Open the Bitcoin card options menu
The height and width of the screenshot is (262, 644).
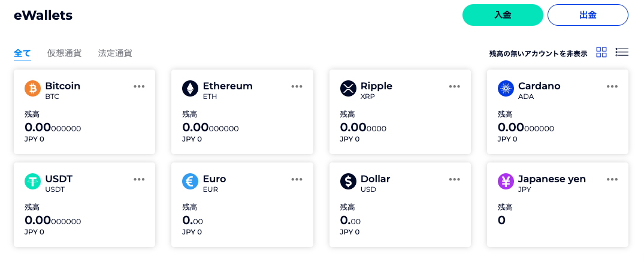pyautogui.click(x=139, y=86)
